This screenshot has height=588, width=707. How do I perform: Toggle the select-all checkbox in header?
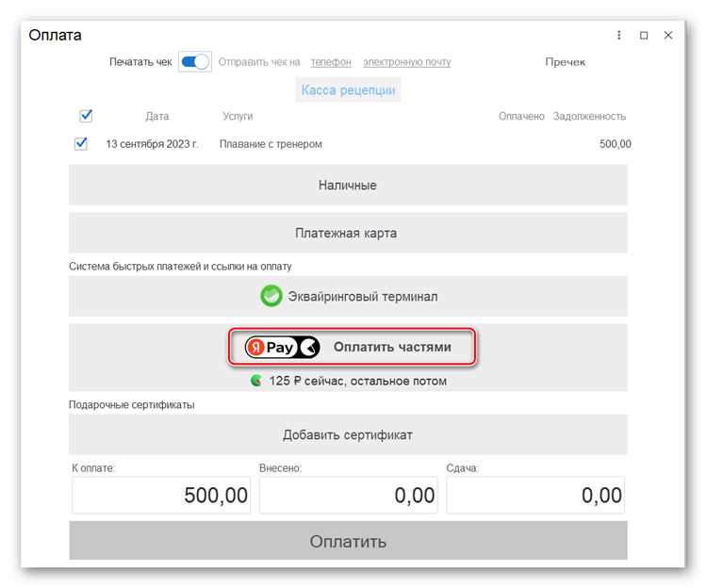(86, 116)
